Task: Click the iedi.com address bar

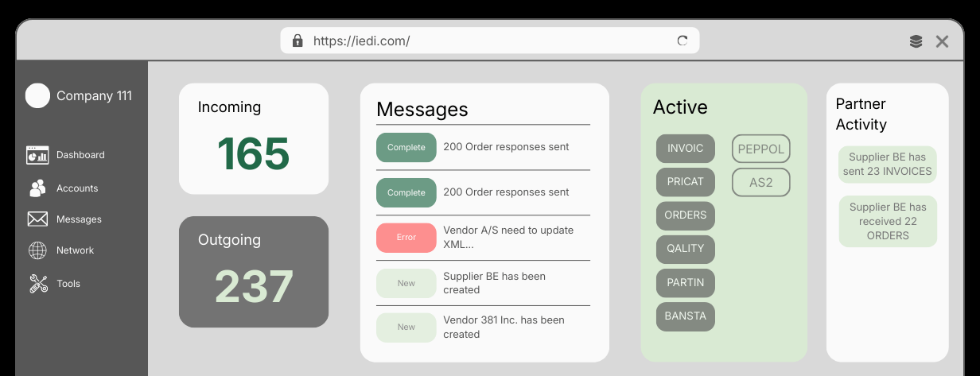Action: (x=488, y=41)
